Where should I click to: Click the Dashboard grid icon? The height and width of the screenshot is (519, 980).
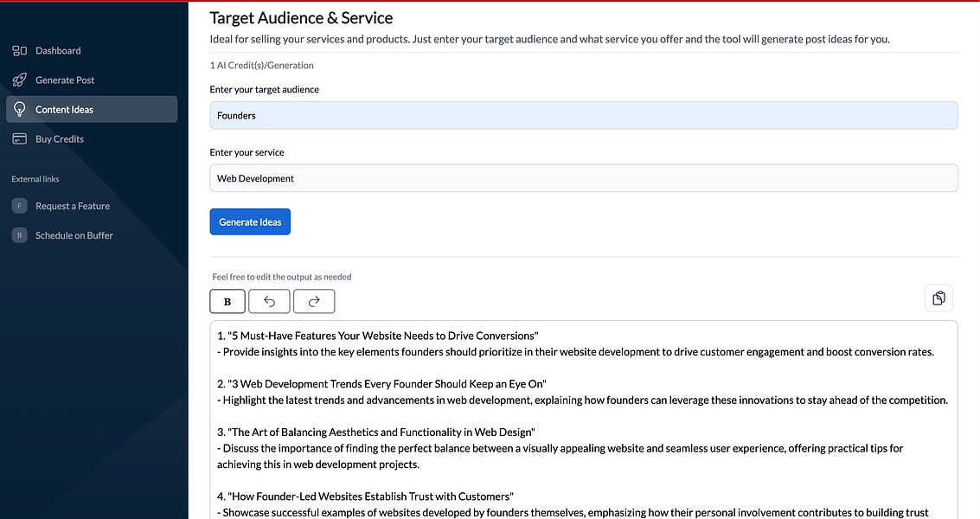coord(19,51)
